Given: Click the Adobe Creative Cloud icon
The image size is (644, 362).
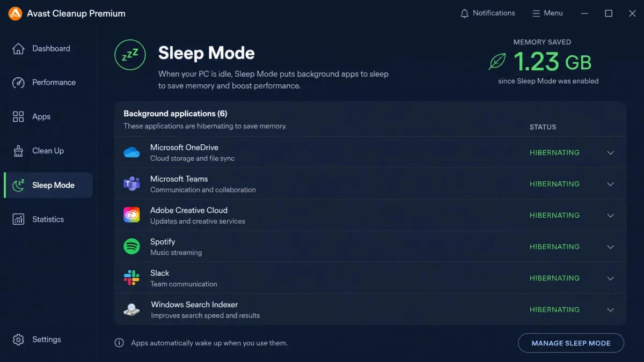Looking at the screenshot, I should pos(131,216).
